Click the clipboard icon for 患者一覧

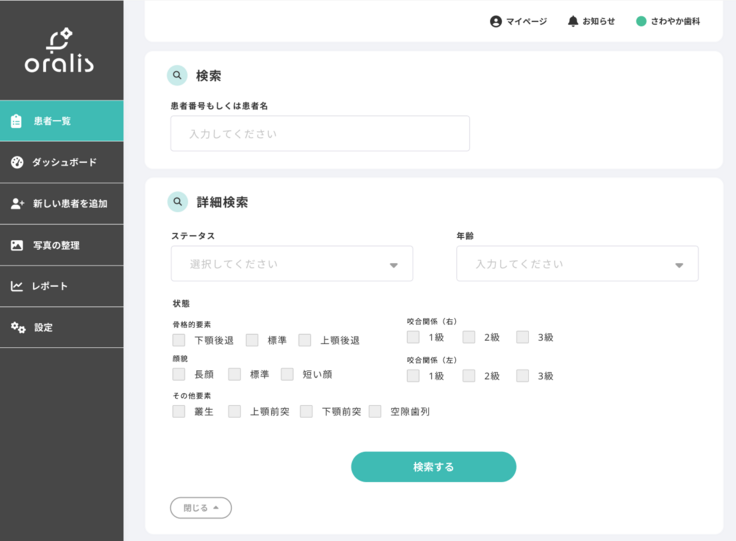[16, 121]
